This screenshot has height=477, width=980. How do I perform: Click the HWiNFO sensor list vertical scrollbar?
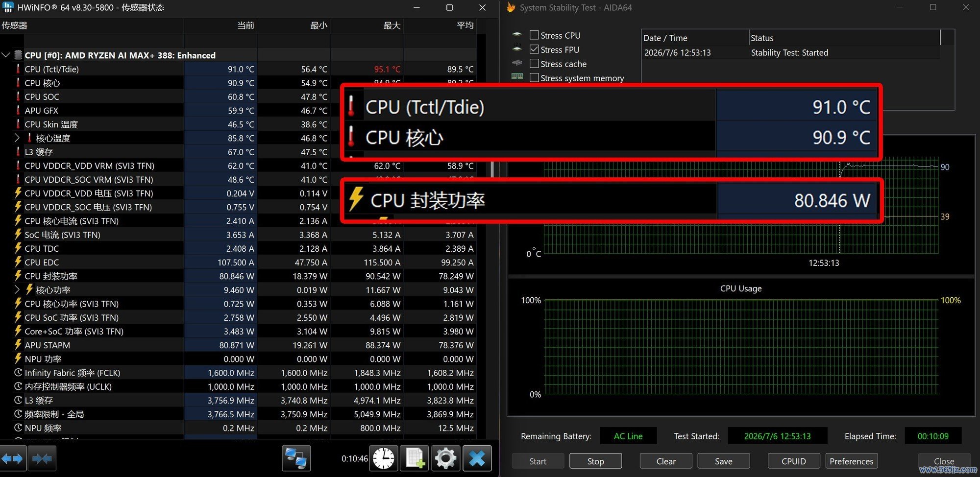coord(492,168)
